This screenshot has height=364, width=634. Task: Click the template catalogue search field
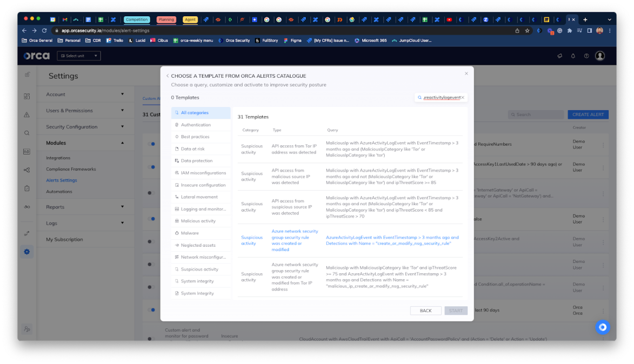click(x=441, y=97)
